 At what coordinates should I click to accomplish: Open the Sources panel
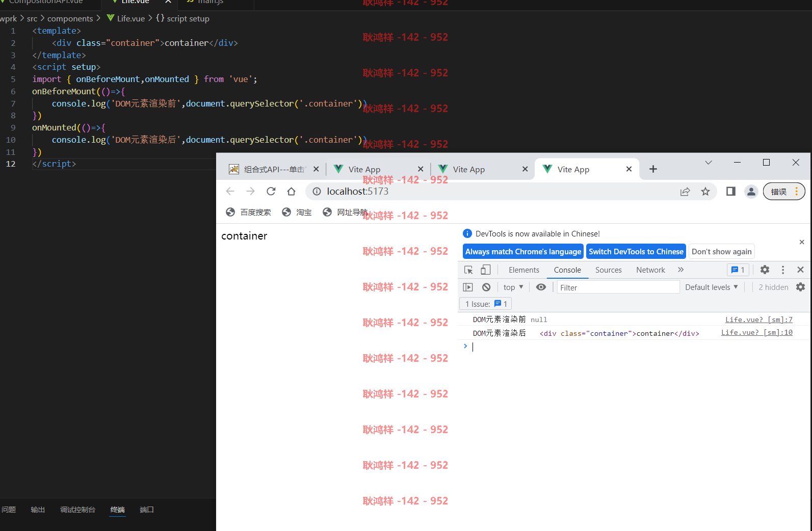609,270
